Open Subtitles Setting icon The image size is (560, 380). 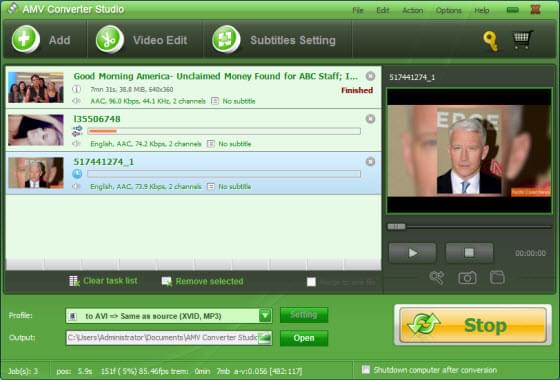point(226,39)
